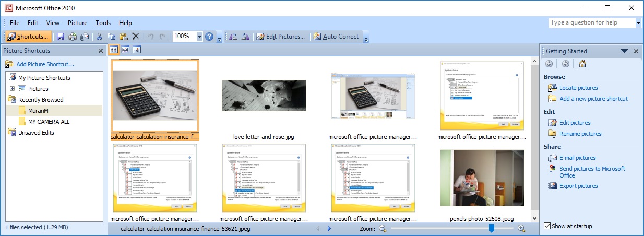Screen dimensions: 644x236
Task: Toggle Show at startup checkbox
Action: [x=547, y=226]
